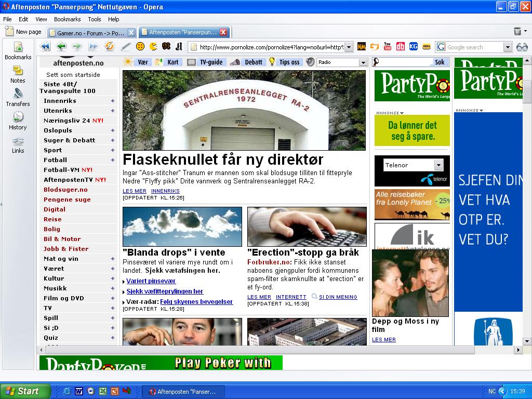The height and width of the screenshot is (399, 532).
Task: Click the Pac-Man bookmark icon
Action: (x=153, y=46)
